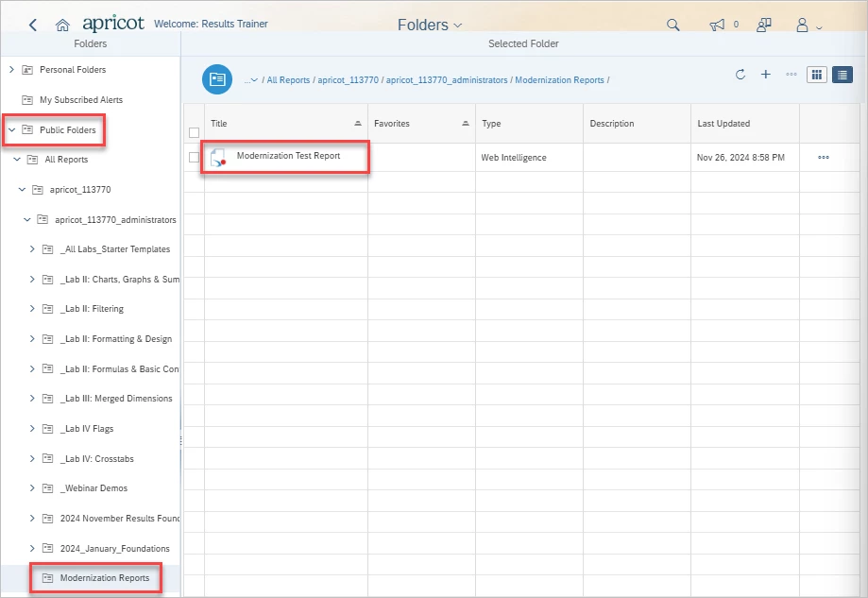Open the home icon
Screen dimensions: 868x598
pos(62,25)
